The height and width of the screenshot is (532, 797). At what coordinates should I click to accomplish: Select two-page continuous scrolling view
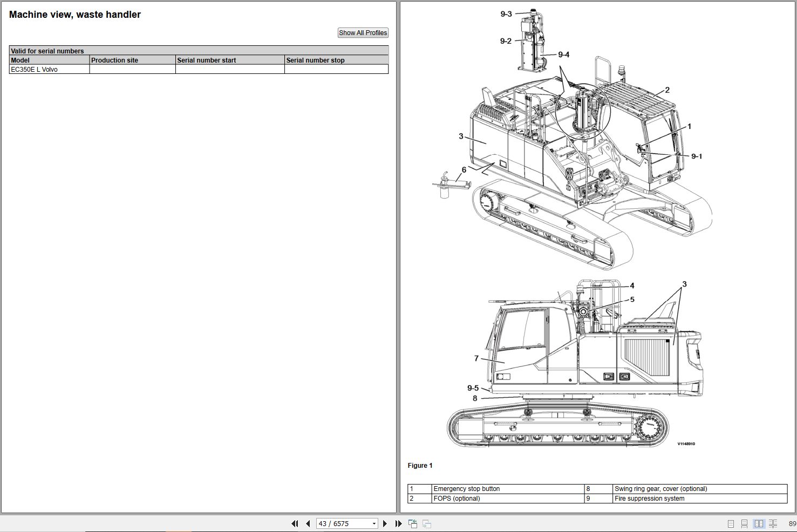pyautogui.click(x=773, y=523)
